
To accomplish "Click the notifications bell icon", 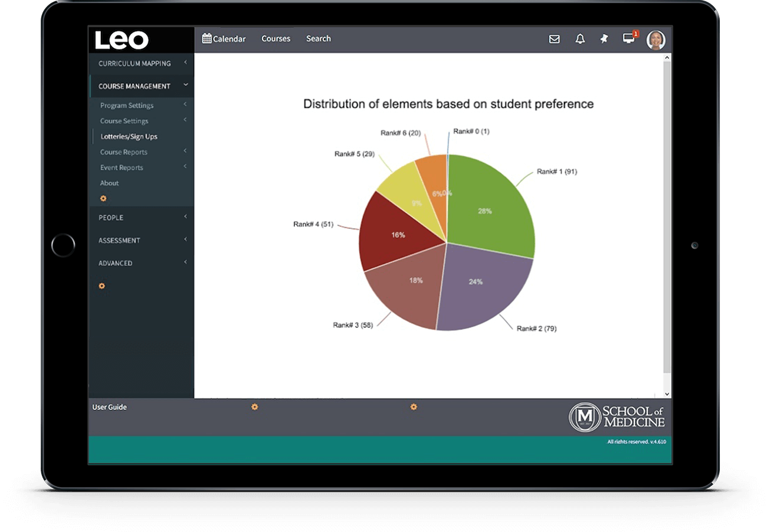I will pyautogui.click(x=580, y=39).
